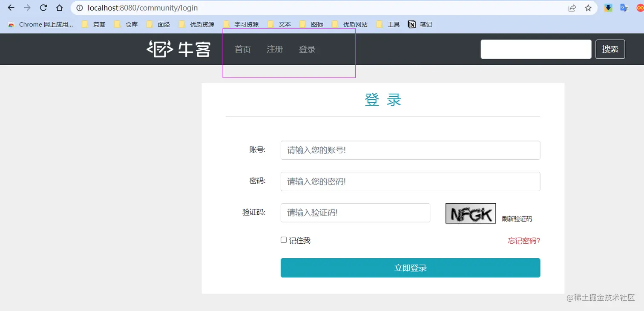Reload the page with refresh icon
Viewport: 644px width, 311px height.
point(43,8)
